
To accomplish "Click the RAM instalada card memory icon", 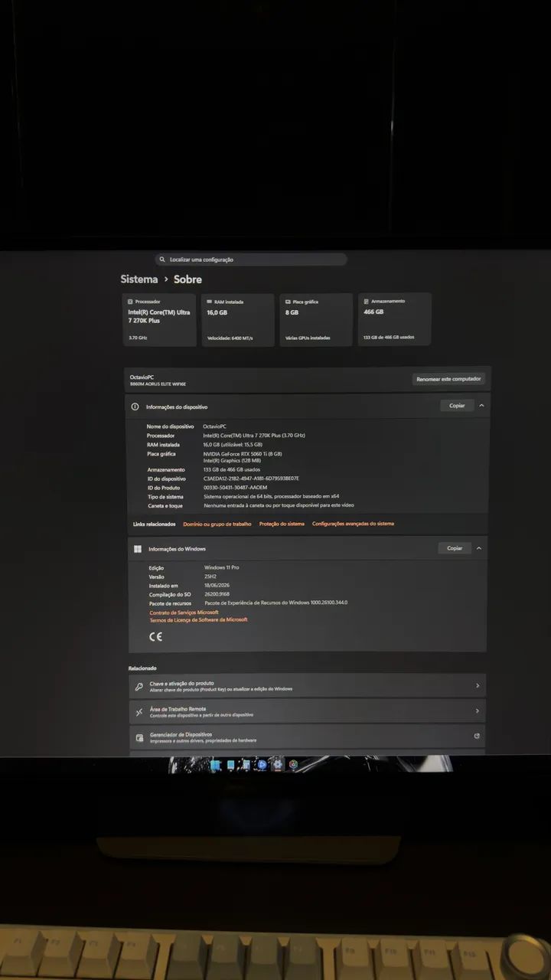I will (209, 302).
